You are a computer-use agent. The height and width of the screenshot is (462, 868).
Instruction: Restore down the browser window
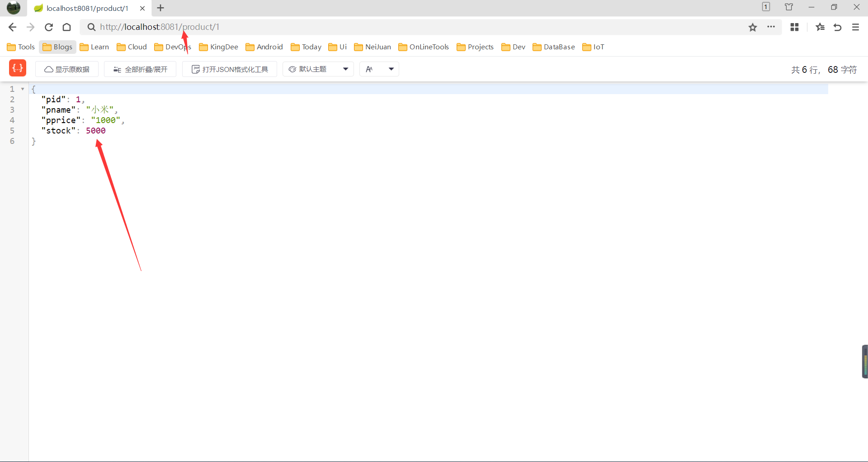pos(834,7)
